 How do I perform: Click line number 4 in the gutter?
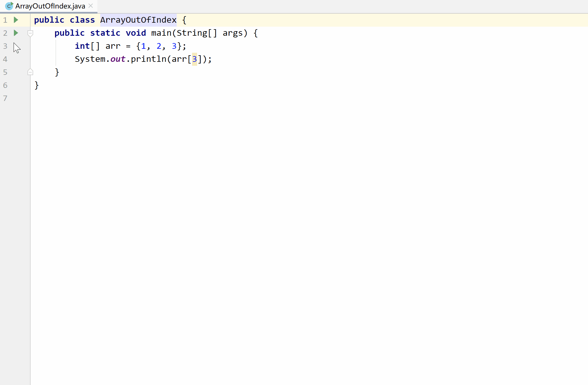pos(5,59)
